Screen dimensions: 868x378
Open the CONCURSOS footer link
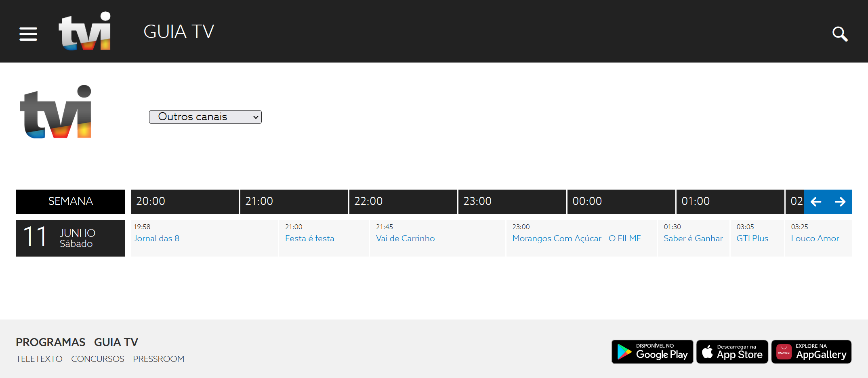point(98,359)
